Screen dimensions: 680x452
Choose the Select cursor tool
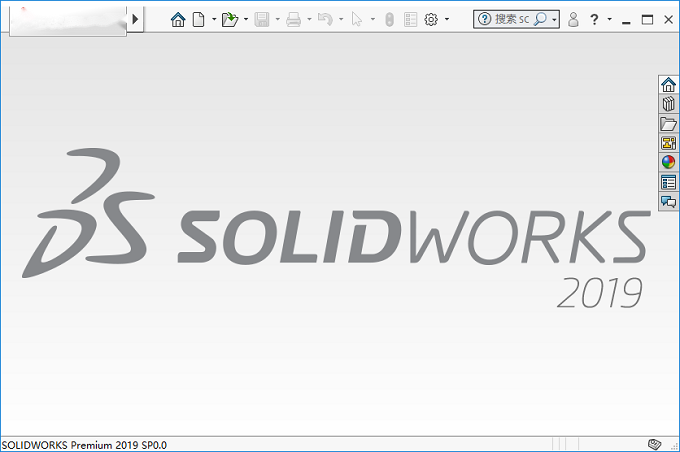[357, 20]
